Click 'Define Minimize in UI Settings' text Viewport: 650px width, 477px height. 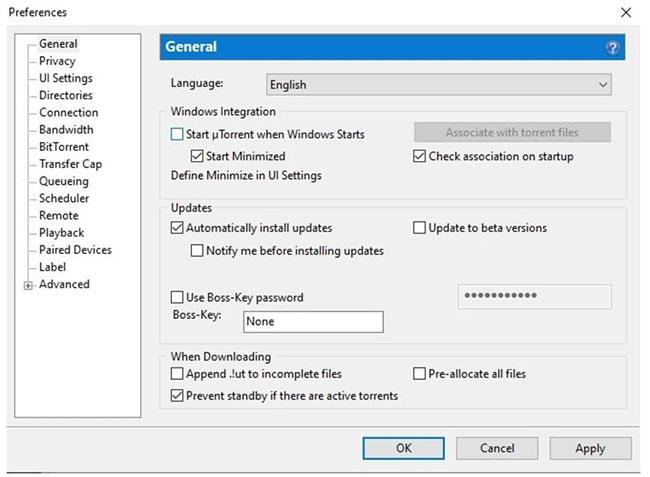[246, 176]
